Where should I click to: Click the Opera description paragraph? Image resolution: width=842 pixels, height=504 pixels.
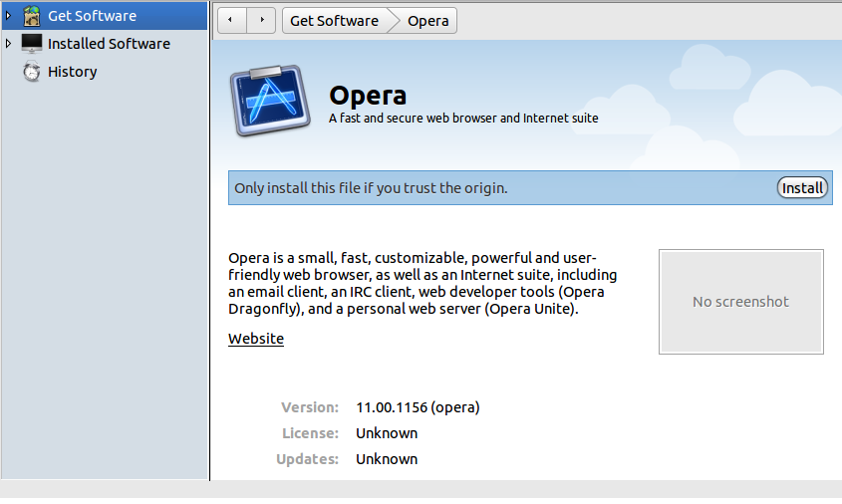422,283
